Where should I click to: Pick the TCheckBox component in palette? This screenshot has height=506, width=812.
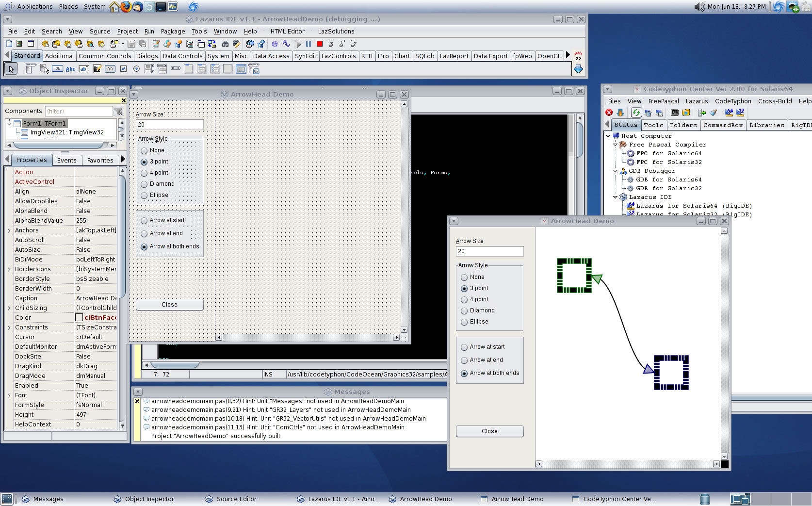coord(123,69)
